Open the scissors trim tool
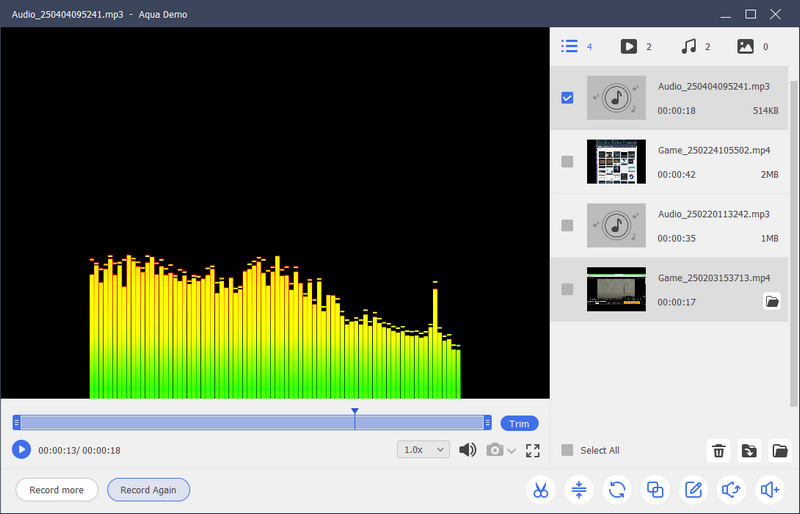 click(541, 490)
